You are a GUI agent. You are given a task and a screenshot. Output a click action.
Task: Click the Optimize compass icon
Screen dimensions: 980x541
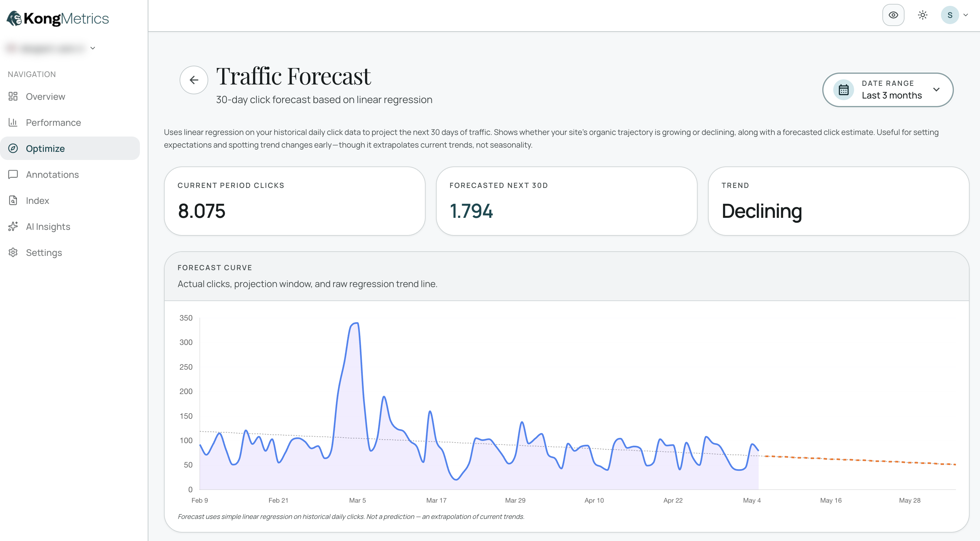[x=13, y=148]
